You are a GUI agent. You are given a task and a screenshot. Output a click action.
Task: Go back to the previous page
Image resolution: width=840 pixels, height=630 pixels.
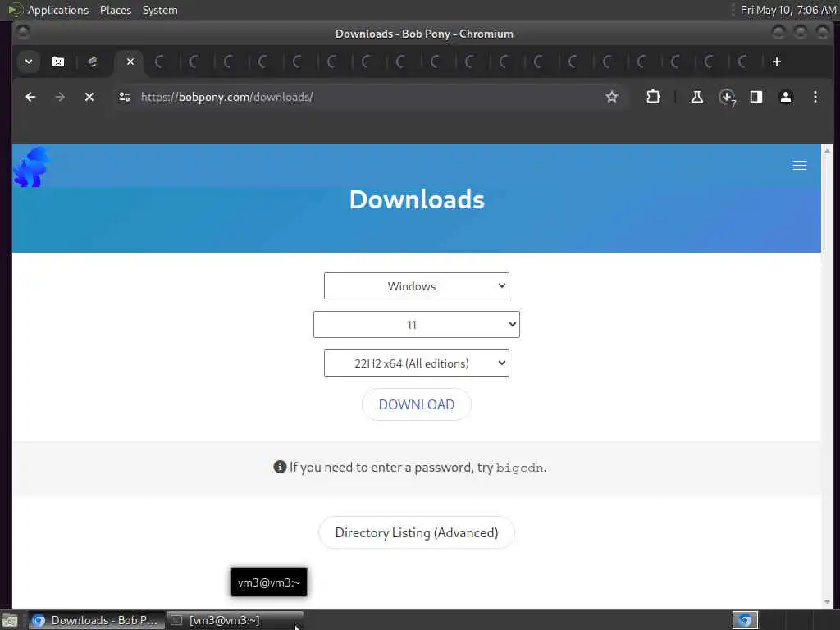pos(30,97)
